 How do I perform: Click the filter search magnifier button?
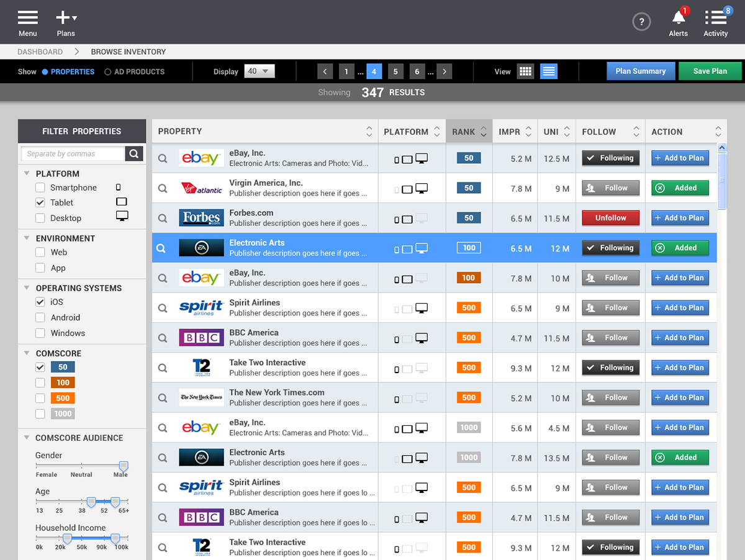(134, 153)
